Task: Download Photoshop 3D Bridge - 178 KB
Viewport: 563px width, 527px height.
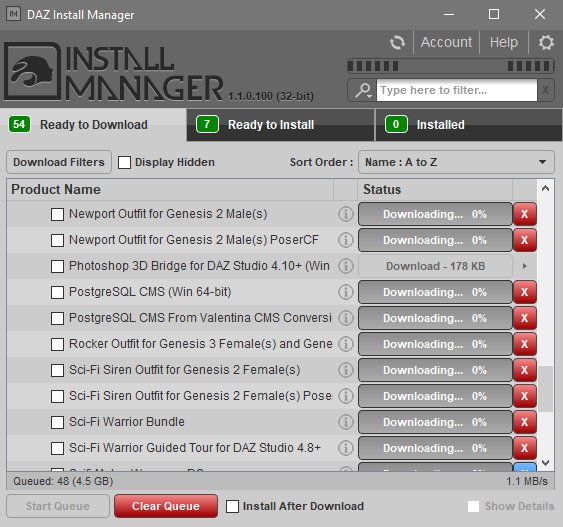Action: pos(435,266)
